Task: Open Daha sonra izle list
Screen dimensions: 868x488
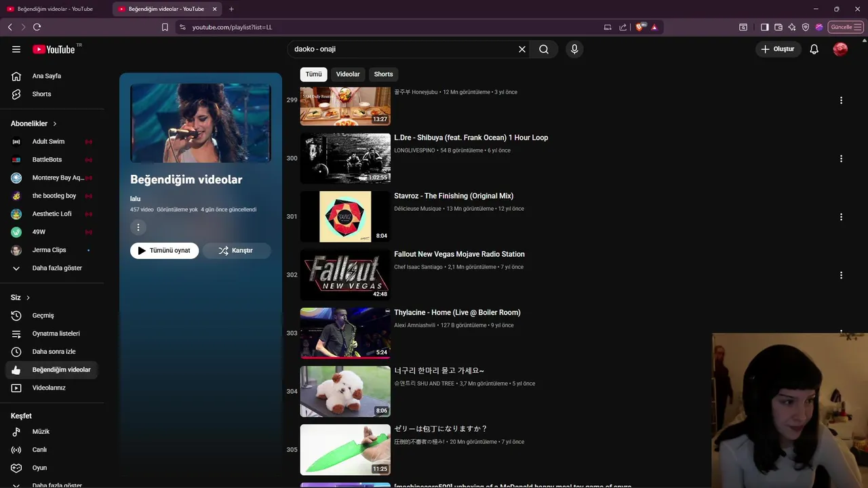Action: click(x=53, y=352)
